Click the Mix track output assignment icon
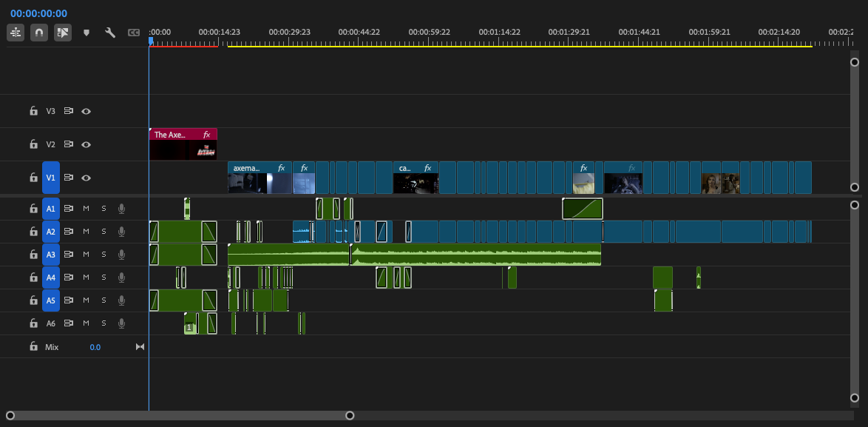The height and width of the screenshot is (427, 868). click(140, 346)
